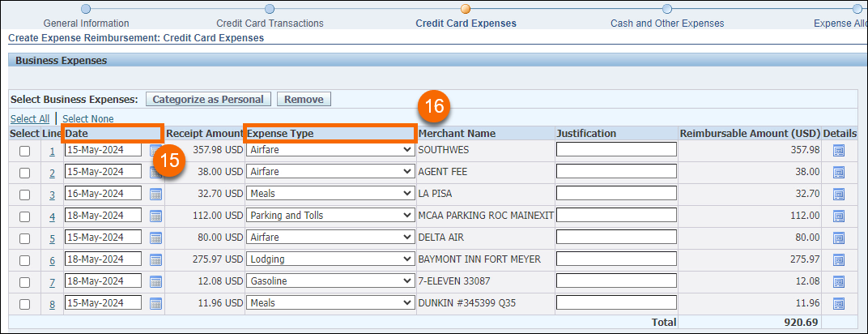
Task: Click Justification field for DUNKIN
Action: tap(617, 303)
